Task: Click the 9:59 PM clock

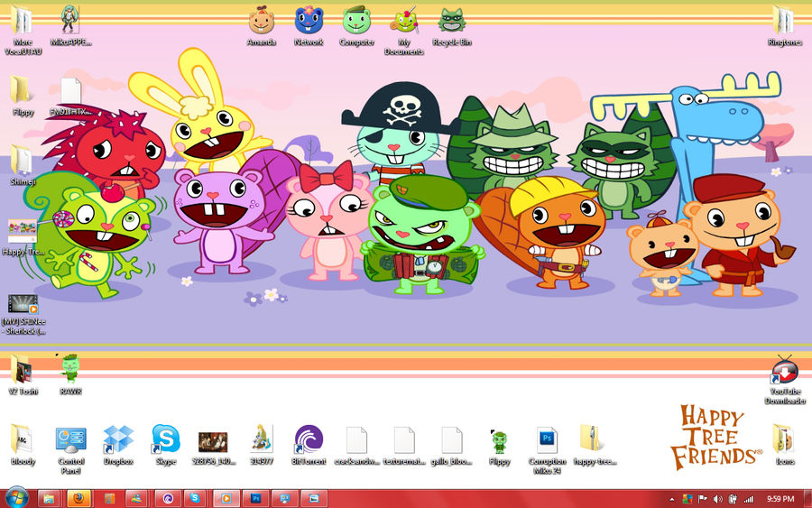Action: (x=780, y=499)
